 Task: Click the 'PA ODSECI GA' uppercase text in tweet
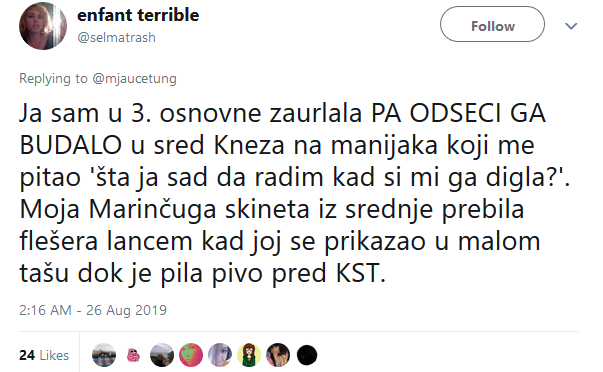point(458,113)
